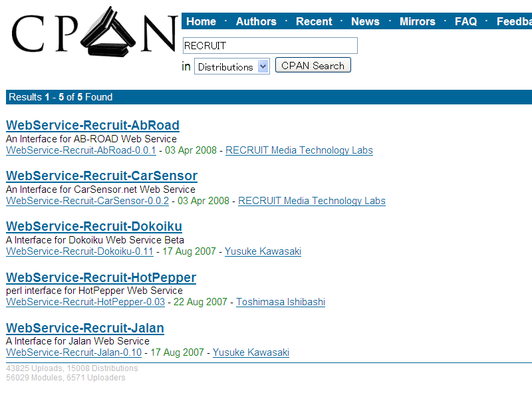Open Yusuke Kawasaki author link for Dokoiku

(x=263, y=251)
